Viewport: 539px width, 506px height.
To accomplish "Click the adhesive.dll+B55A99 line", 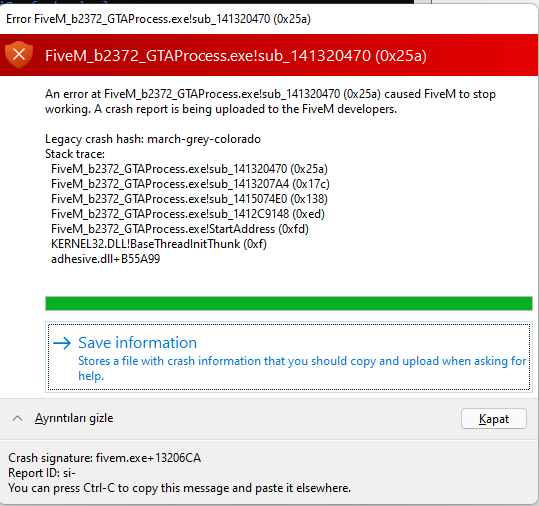I will (x=106, y=259).
